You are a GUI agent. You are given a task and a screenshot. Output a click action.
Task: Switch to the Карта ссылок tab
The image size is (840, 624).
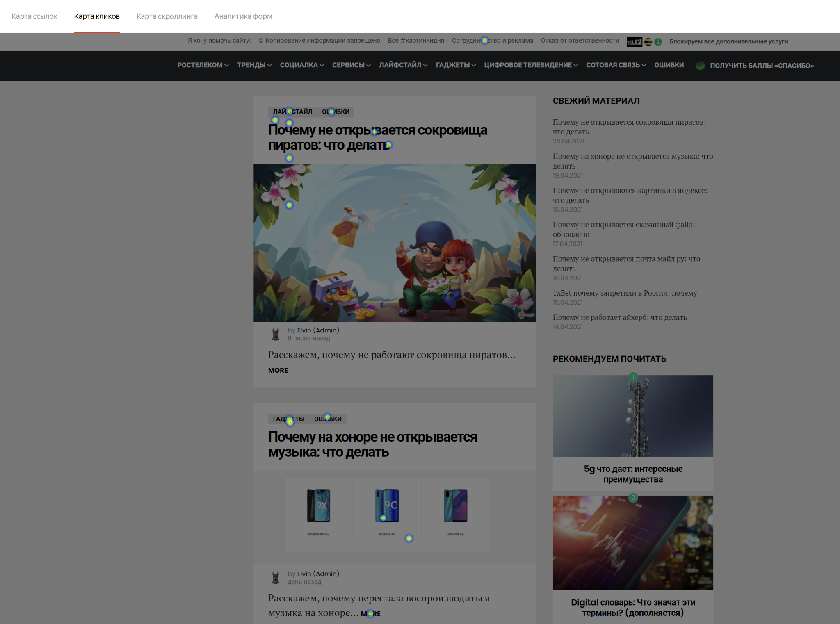(x=34, y=16)
